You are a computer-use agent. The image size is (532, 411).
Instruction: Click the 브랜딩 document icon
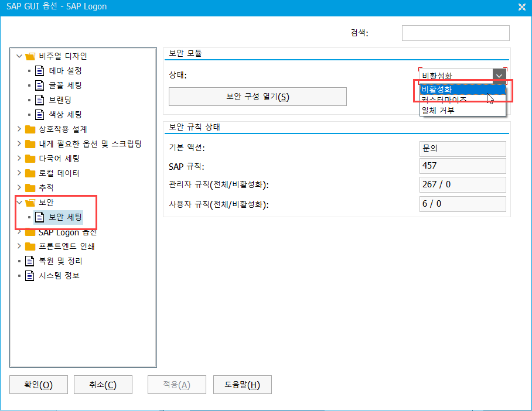point(40,100)
